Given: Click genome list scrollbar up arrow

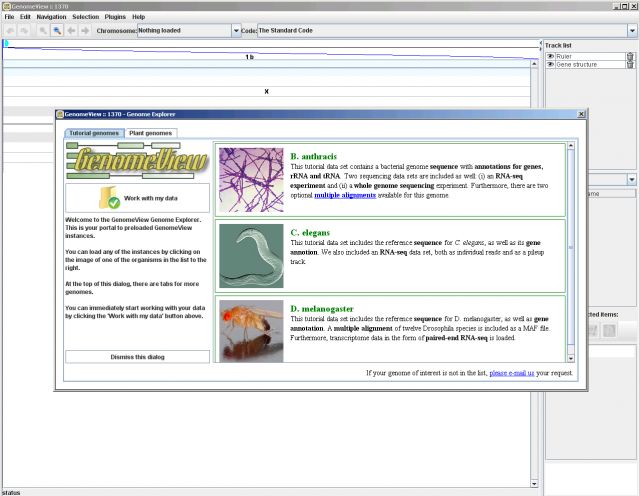Looking at the screenshot, I should pyautogui.click(x=571, y=146).
